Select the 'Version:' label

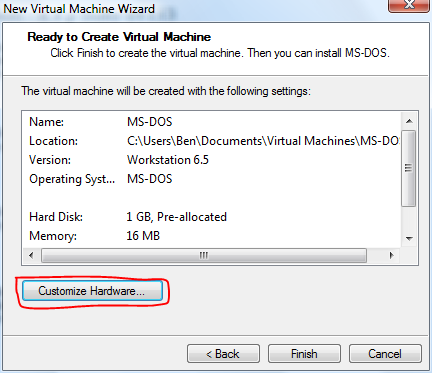[x=50, y=160]
